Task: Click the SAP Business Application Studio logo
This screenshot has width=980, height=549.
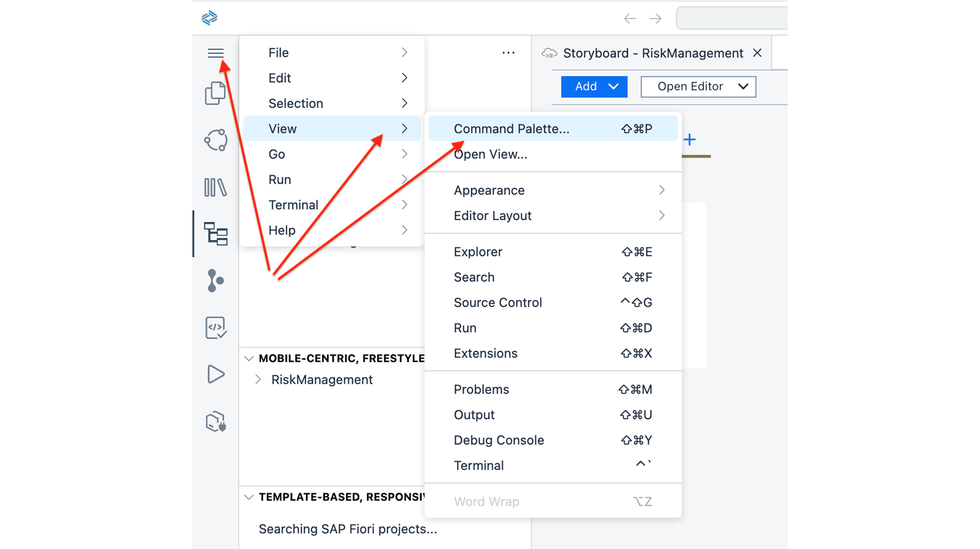Action: tap(209, 18)
